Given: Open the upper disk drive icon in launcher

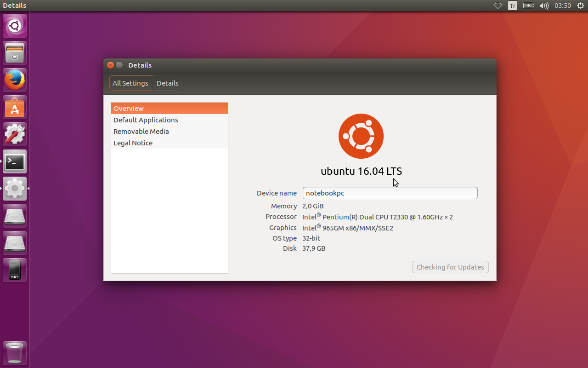Looking at the screenshot, I should pos(15,216).
